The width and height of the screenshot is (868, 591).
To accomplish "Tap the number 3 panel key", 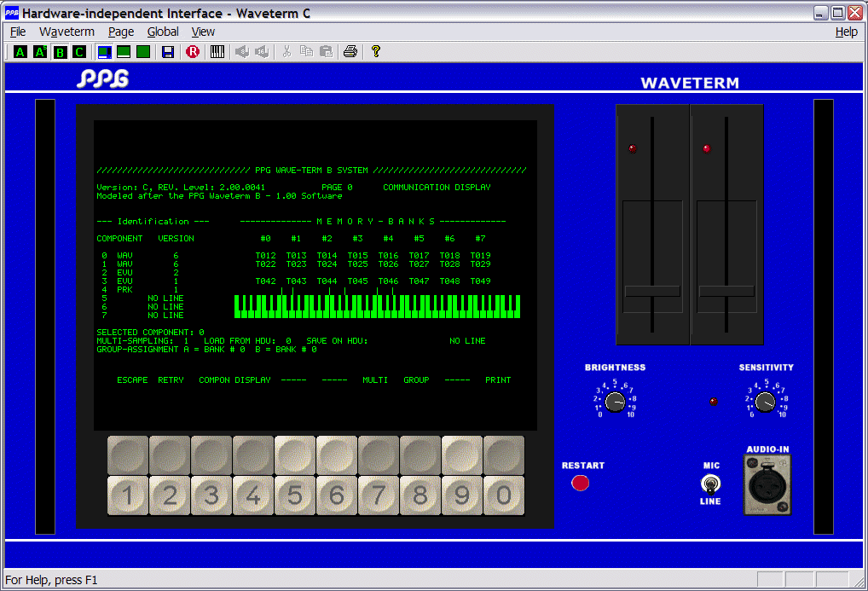I will (211, 495).
